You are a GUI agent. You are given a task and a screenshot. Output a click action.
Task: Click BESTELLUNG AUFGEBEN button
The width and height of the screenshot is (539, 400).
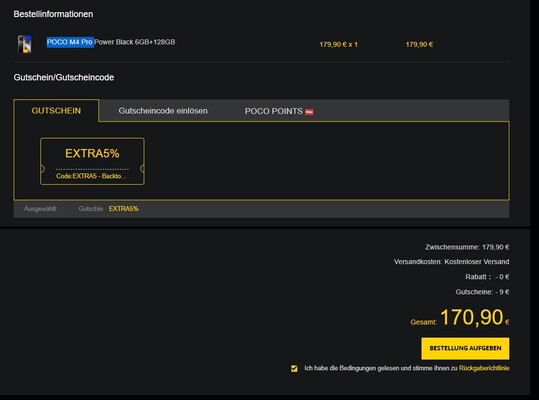pyautogui.click(x=465, y=348)
